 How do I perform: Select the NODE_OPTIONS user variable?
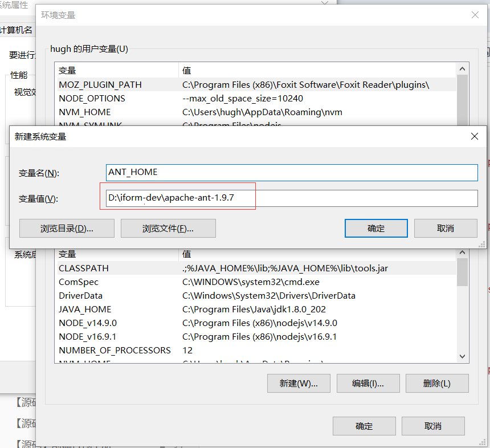[92, 99]
